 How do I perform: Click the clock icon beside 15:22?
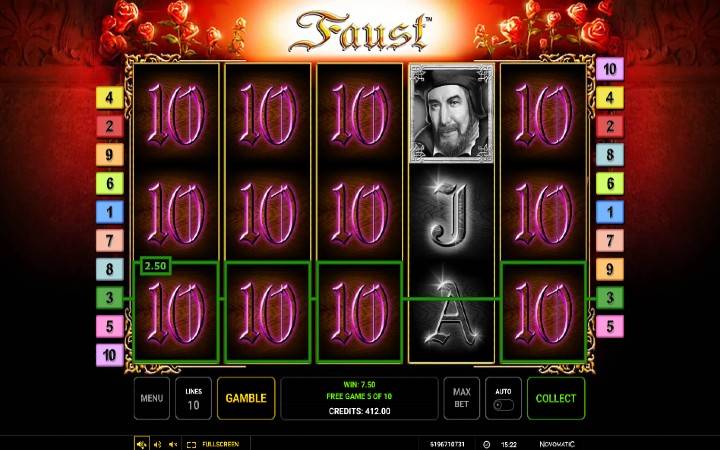487,444
